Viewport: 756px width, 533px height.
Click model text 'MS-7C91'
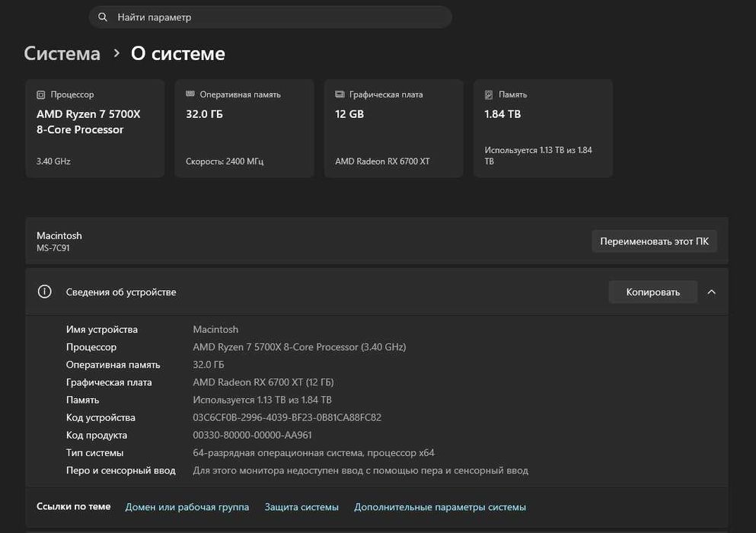53,248
